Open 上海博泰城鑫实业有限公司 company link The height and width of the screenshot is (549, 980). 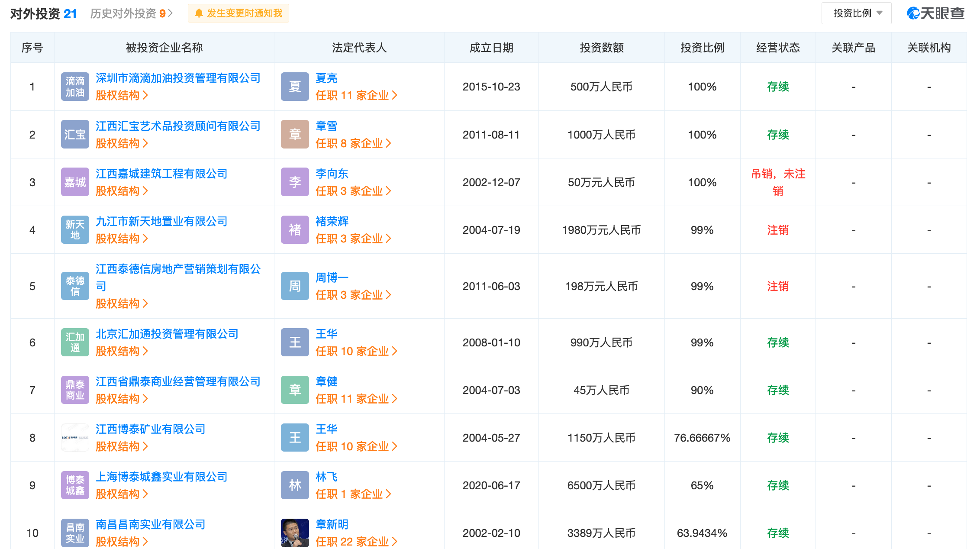click(161, 477)
